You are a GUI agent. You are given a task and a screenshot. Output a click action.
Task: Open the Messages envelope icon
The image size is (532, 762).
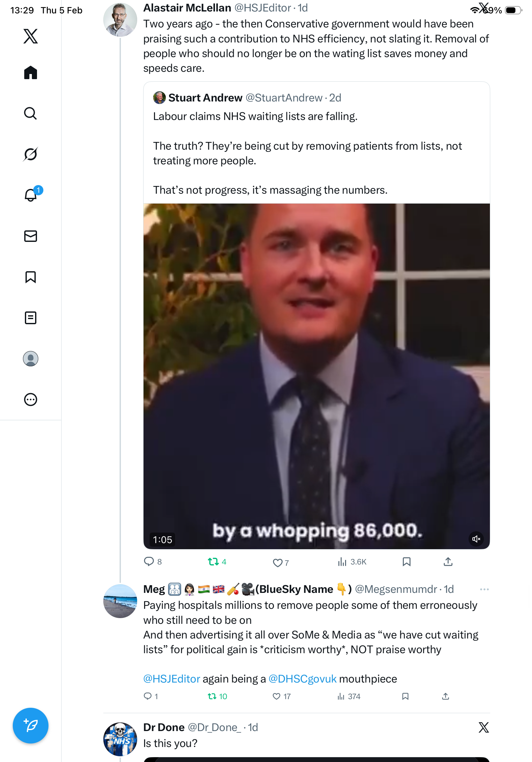click(31, 236)
